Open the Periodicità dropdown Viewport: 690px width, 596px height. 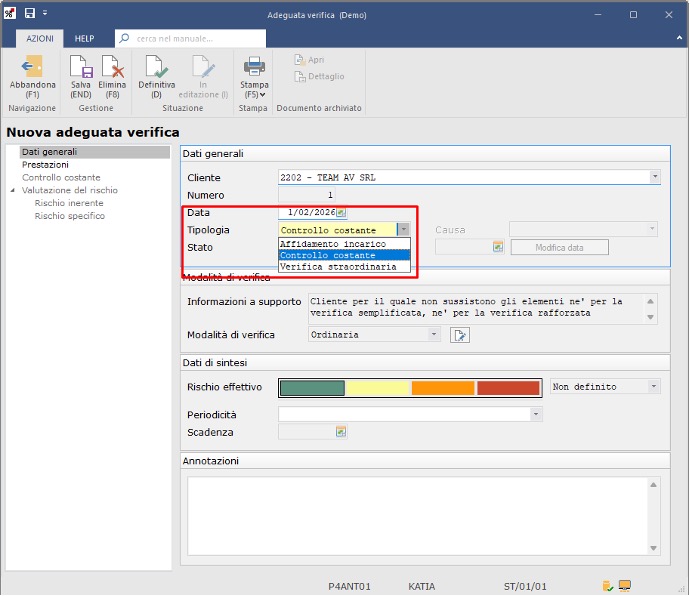536,413
